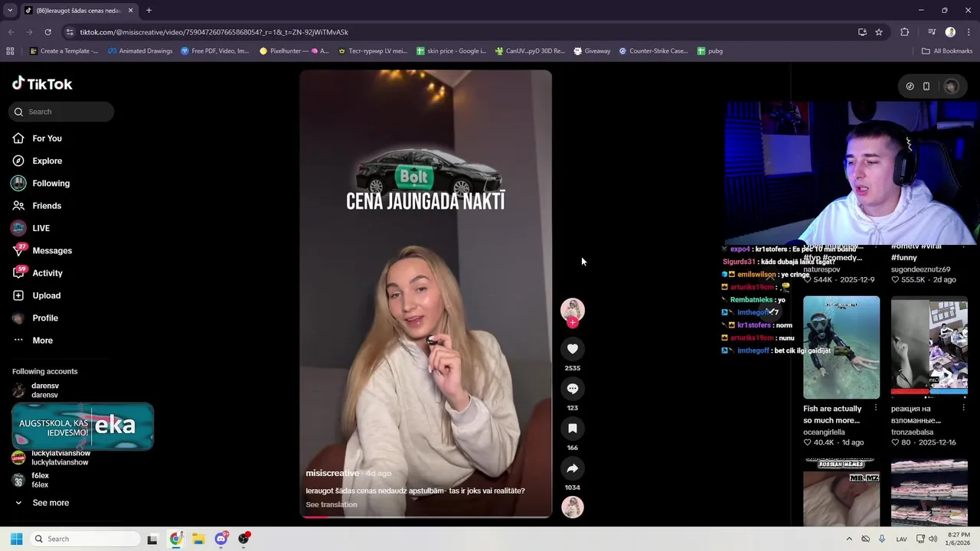
Task: Open the Upload page
Action: pyautogui.click(x=36, y=295)
